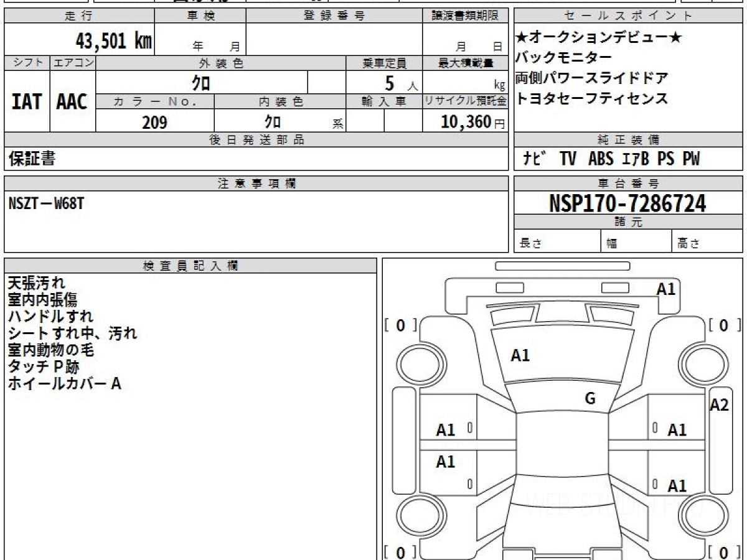747x560 pixels.
Task: Click the リサイクル預託金 header
Action: click(465, 101)
